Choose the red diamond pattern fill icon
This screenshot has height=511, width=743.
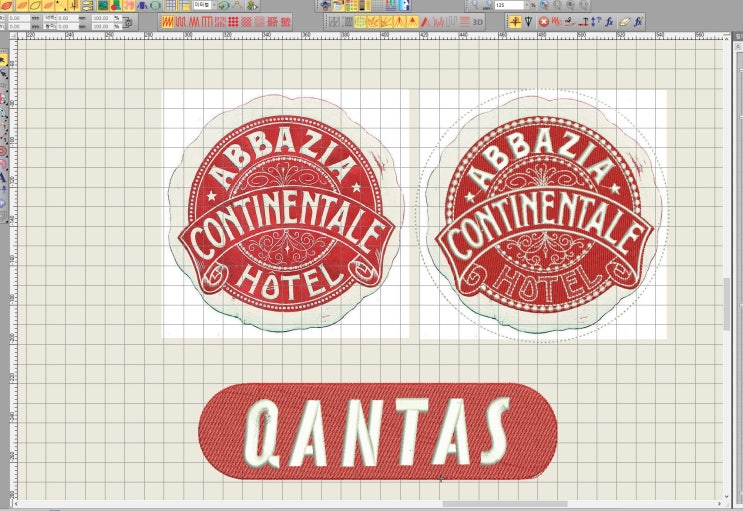point(246,22)
